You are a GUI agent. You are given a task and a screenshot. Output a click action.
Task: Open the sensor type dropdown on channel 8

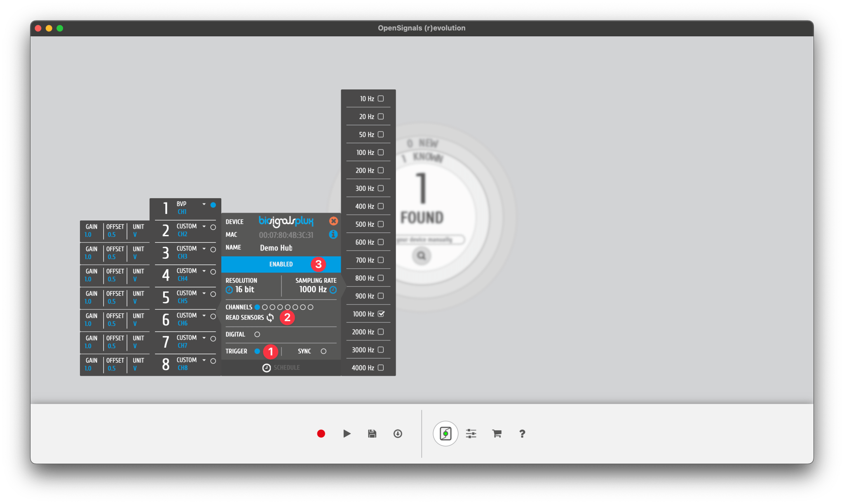coord(203,360)
